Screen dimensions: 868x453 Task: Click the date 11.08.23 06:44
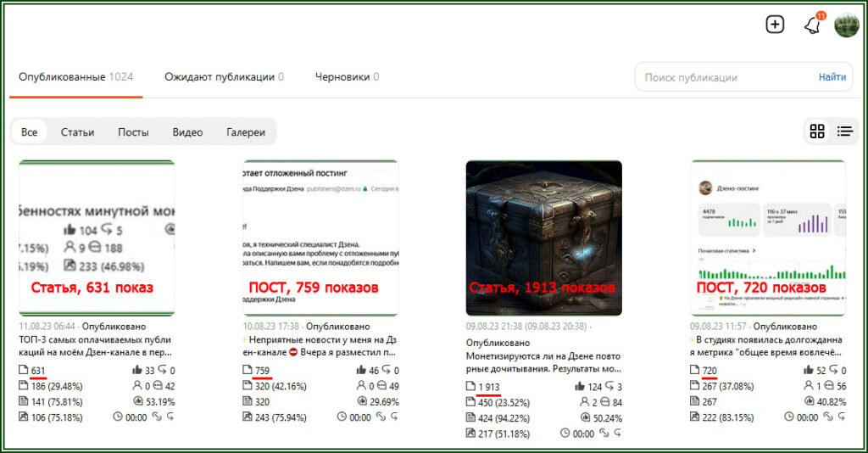pos(47,327)
